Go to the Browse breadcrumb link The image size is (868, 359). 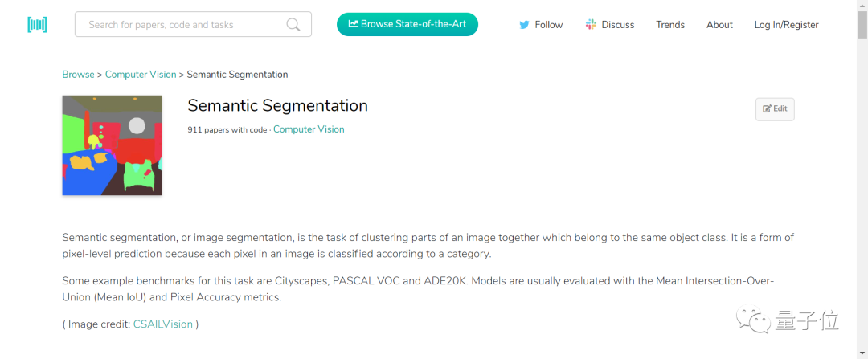coord(78,75)
